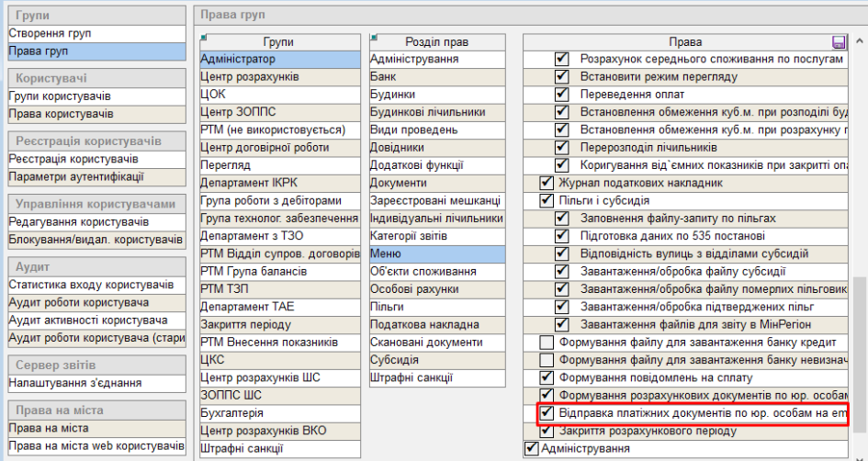Toggle 'Журнал податкових накладник' parent checkbox
This screenshot has height=461, width=868.
tap(547, 183)
